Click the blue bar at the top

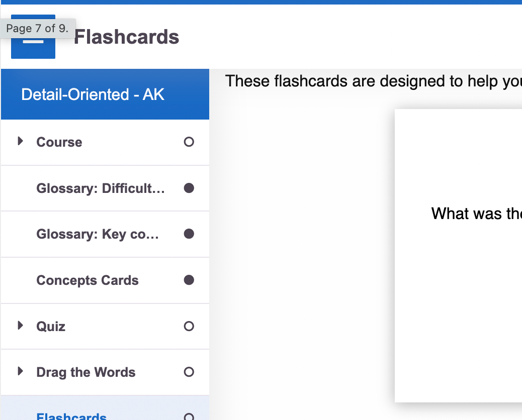coord(261,3)
